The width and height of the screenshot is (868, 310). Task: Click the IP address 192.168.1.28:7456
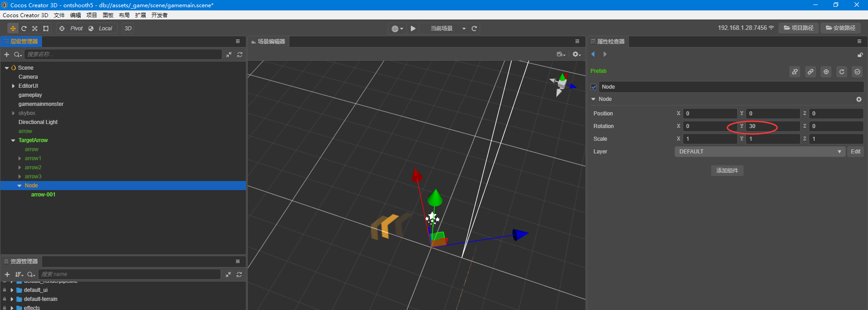[742, 28]
